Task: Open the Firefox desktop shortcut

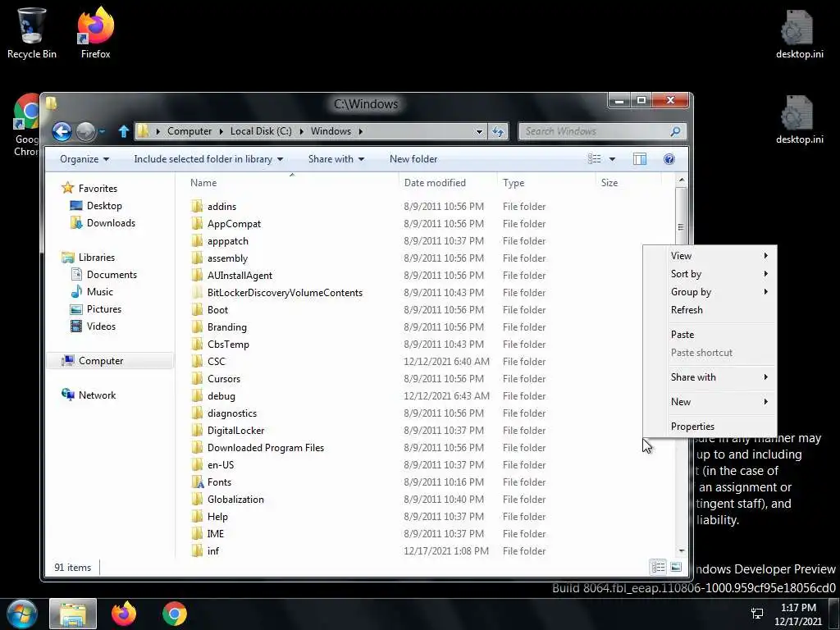Action: click(x=95, y=33)
